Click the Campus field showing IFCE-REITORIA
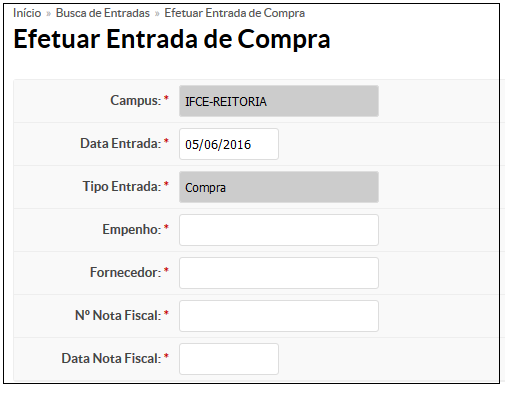Image resolution: width=505 pixels, height=393 pixels. pyautogui.click(x=279, y=101)
